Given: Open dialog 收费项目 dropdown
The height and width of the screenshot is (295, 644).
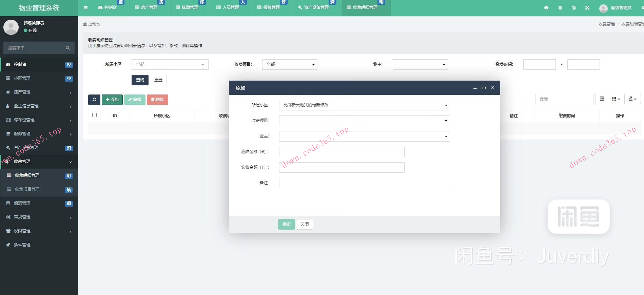Looking at the screenshot, I should click(x=364, y=121).
